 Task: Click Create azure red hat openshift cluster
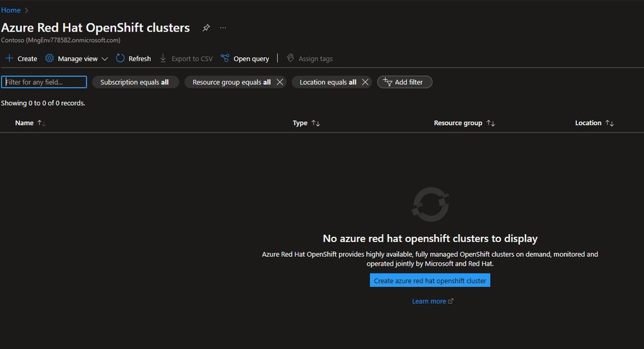pos(430,281)
